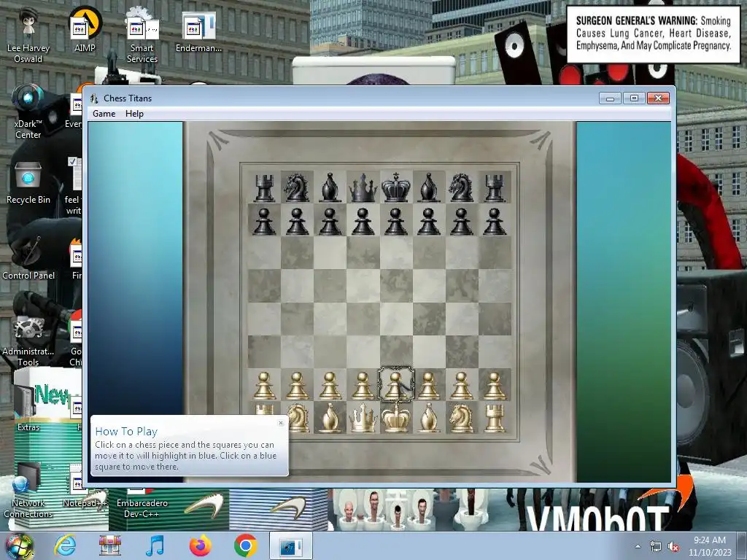Image resolution: width=747 pixels, height=560 pixels.
Task: Close the How To Play tip
Action: pyautogui.click(x=281, y=422)
